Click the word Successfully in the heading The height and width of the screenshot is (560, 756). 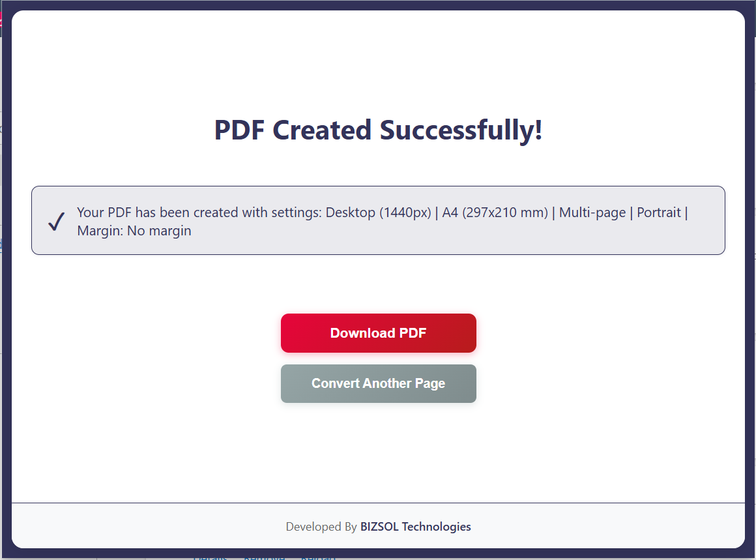(461, 130)
